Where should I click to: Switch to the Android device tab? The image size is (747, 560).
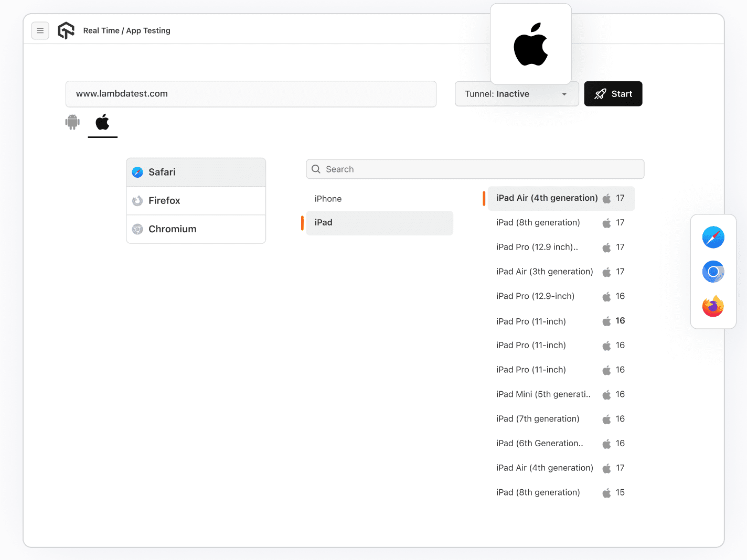[72, 122]
